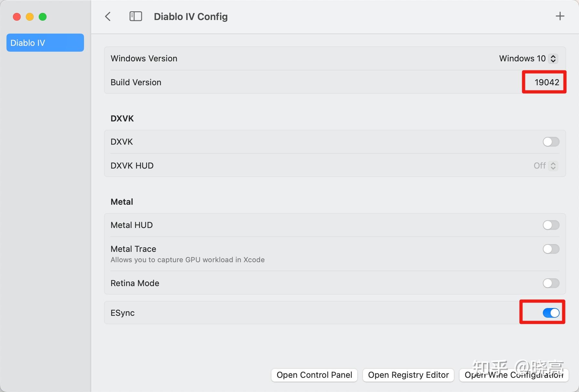579x392 pixels.
Task: Click the plus add button
Action: [560, 16]
